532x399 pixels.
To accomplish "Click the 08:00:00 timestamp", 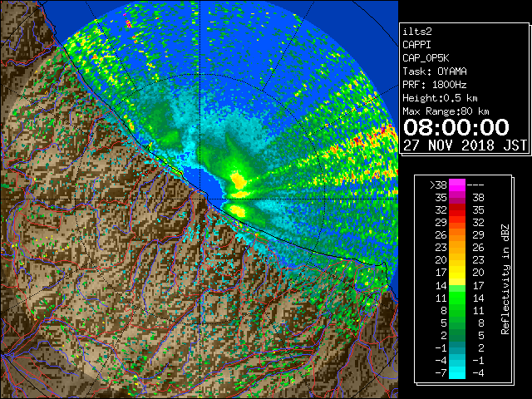I will tap(456, 127).
